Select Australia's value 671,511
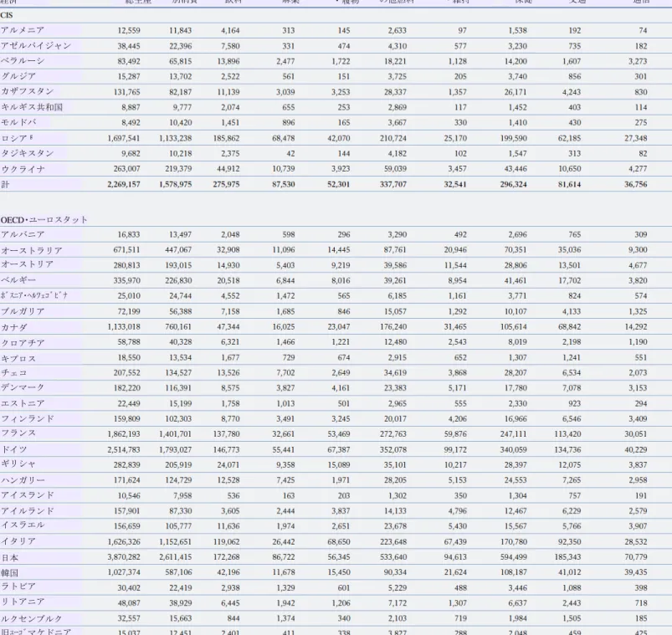The width and height of the screenshot is (672, 635). [126, 250]
